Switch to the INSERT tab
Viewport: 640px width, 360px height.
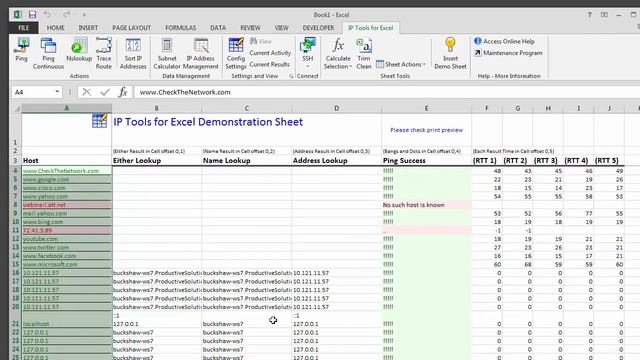(88, 28)
